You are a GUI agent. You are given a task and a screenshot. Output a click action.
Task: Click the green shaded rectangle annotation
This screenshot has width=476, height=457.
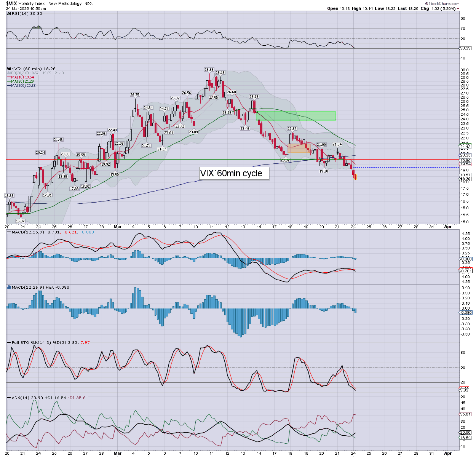(x=296, y=115)
